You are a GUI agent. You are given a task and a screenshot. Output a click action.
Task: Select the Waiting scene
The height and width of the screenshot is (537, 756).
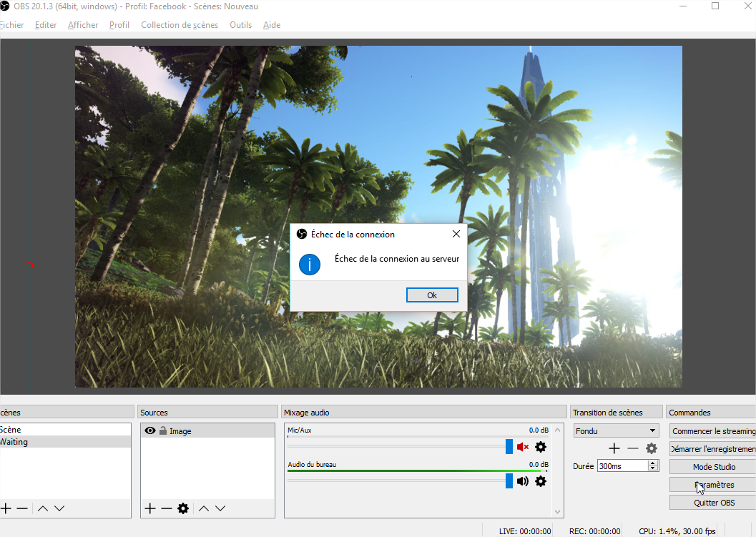pos(65,442)
